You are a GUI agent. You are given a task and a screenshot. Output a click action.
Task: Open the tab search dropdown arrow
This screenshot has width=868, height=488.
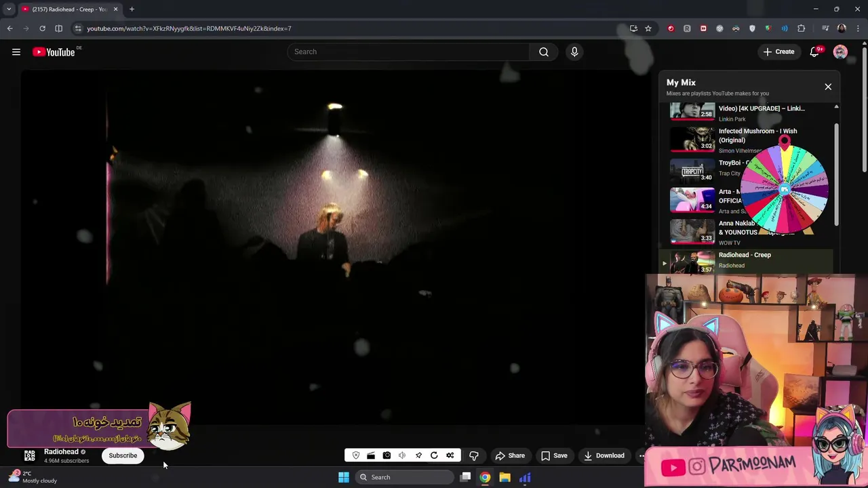tap(9, 9)
